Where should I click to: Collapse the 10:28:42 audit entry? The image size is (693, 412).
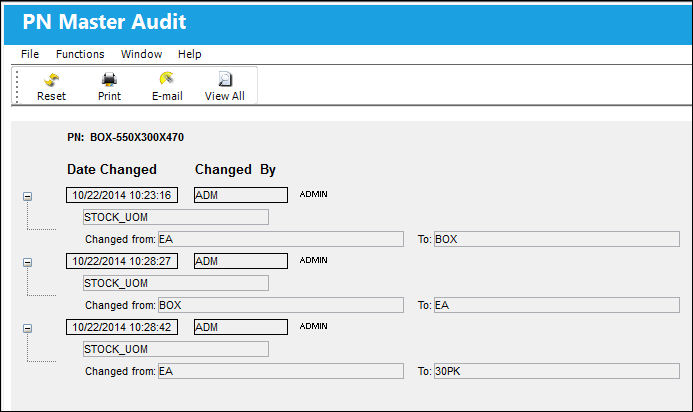click(27, 328)
